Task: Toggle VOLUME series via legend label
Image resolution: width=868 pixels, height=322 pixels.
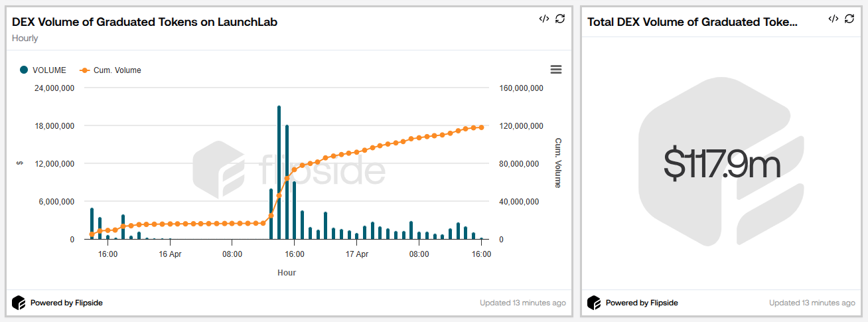Action: tap(49, 70)
